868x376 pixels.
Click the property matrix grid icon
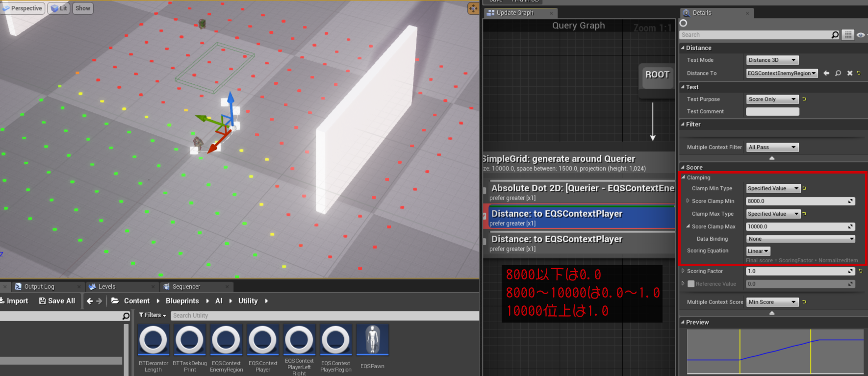point(848,35)
